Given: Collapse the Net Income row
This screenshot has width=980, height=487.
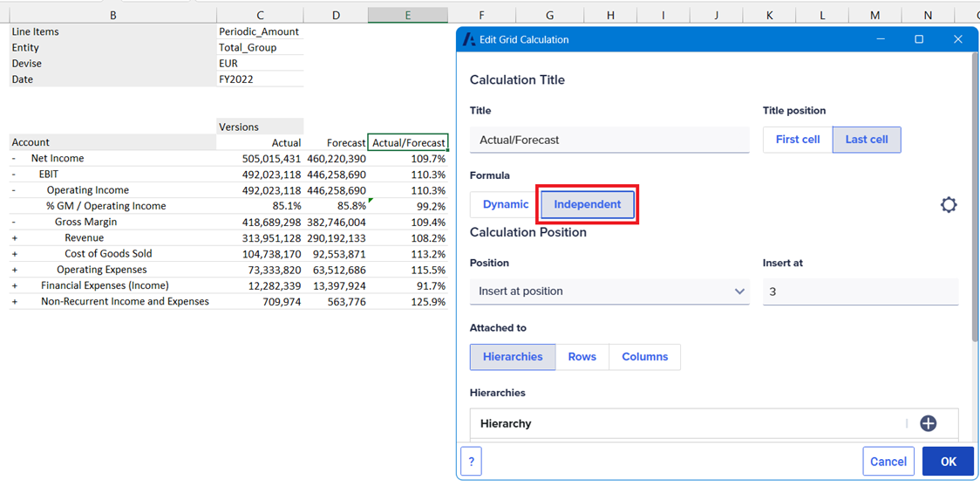Looking at the screenshot, I should (x=14, y=159).
